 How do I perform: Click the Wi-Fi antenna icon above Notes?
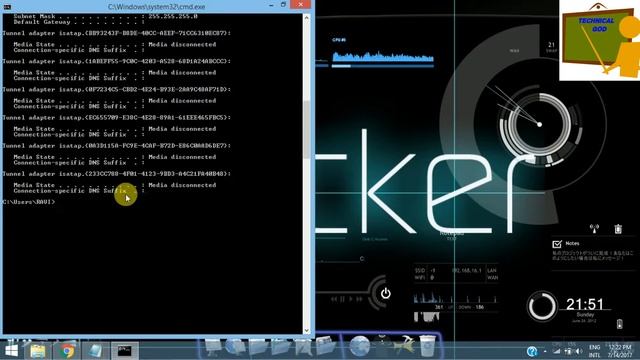click(x=594, y=229)
